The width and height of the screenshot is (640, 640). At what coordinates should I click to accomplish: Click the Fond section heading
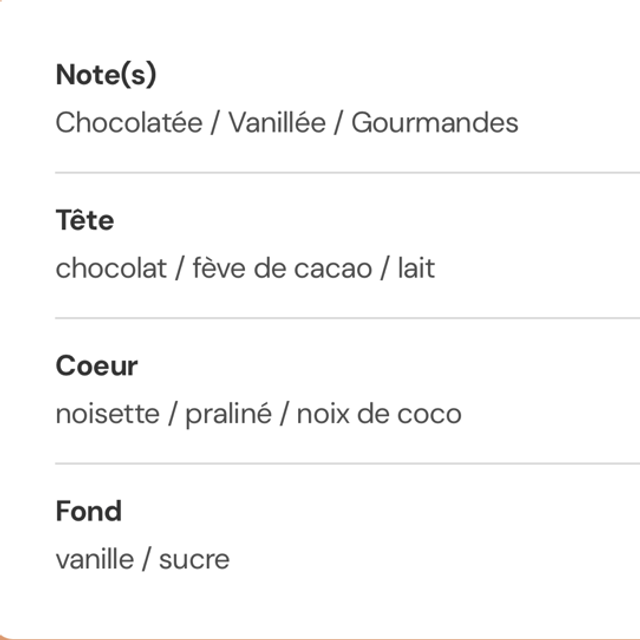point(89,511)
